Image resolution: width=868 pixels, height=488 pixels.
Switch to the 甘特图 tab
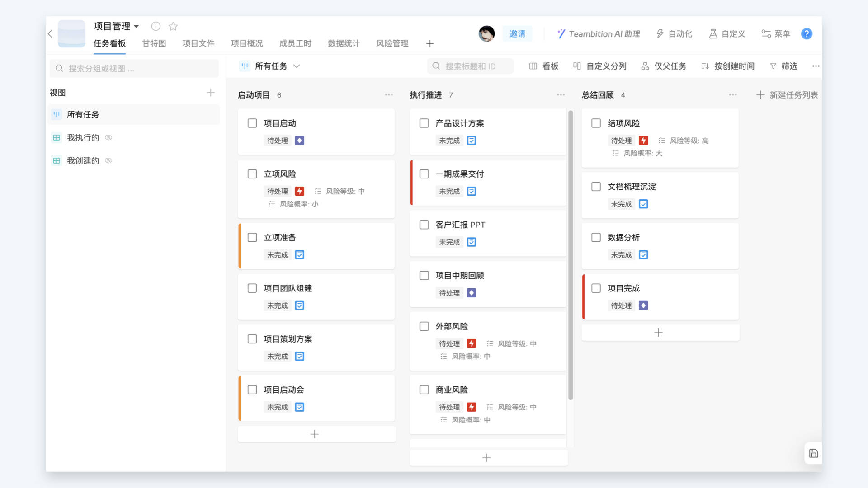point(154,43)
